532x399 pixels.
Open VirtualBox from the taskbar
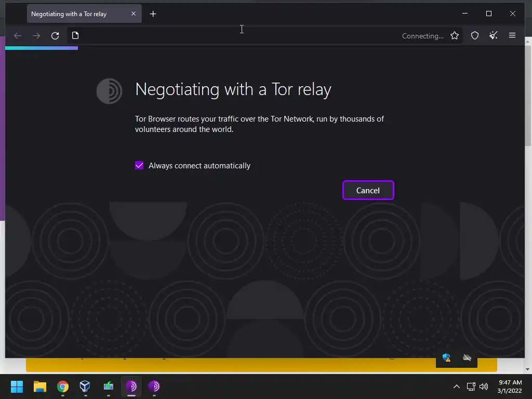pyautogui.click(x=85, y=387)
